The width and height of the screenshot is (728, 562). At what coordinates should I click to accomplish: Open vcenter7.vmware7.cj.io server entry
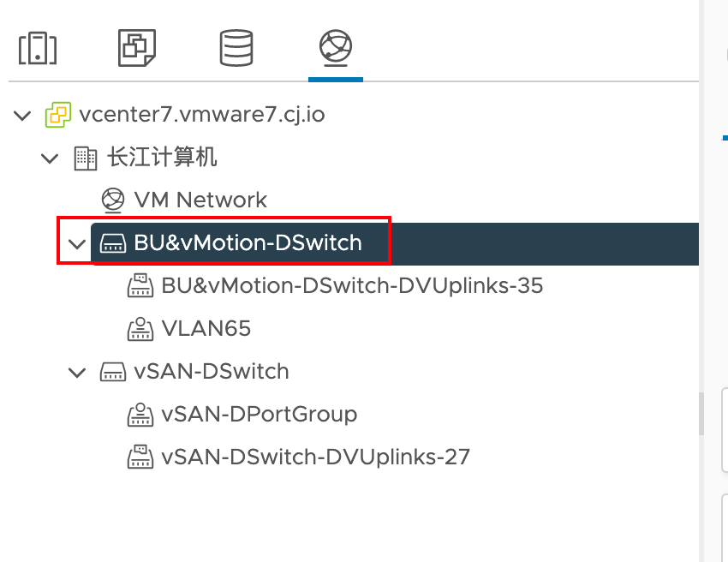point(201,115)
